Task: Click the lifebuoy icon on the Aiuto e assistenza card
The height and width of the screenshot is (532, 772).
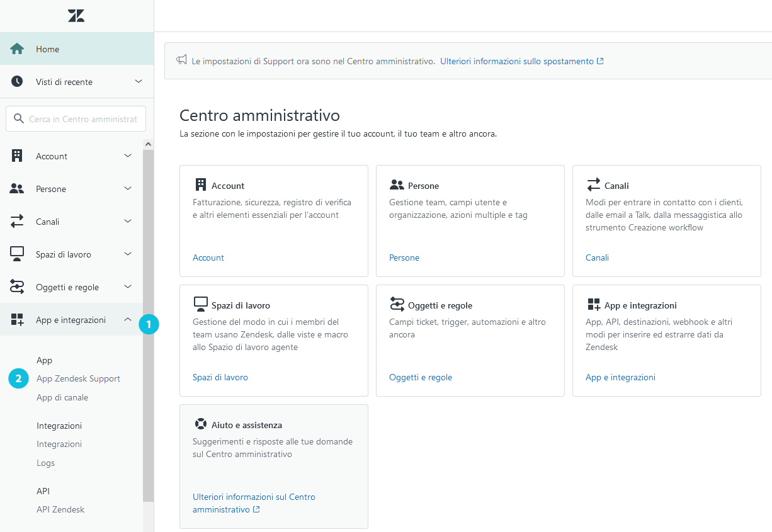Action: coord(201,424)
